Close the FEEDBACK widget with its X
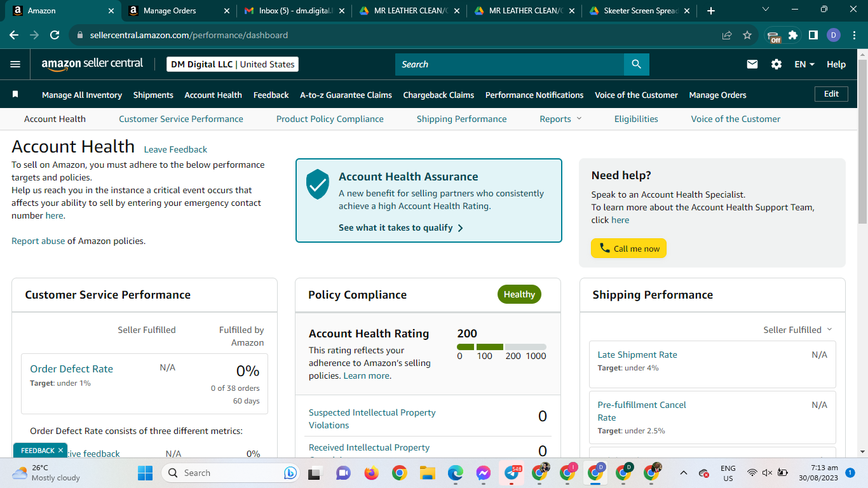Viewport: 868px width, 488px height. (60, 451)
